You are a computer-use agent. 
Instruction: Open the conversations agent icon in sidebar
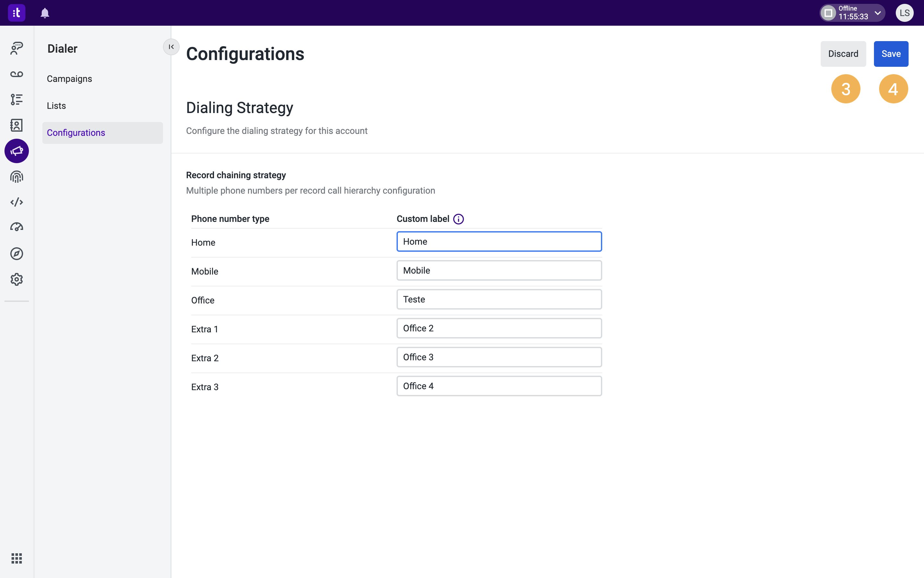coord(16,48)
